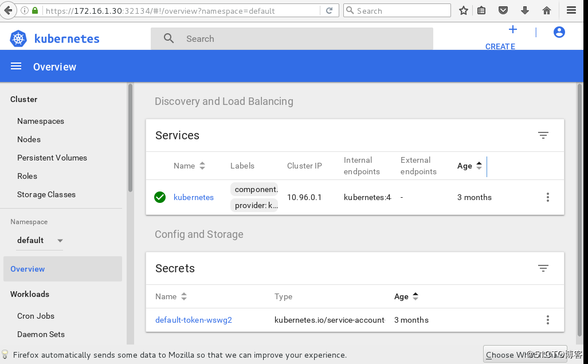Sort Services by Age column arrows
The width and height of the screenshot is (588, 364).
coord(479,166)
